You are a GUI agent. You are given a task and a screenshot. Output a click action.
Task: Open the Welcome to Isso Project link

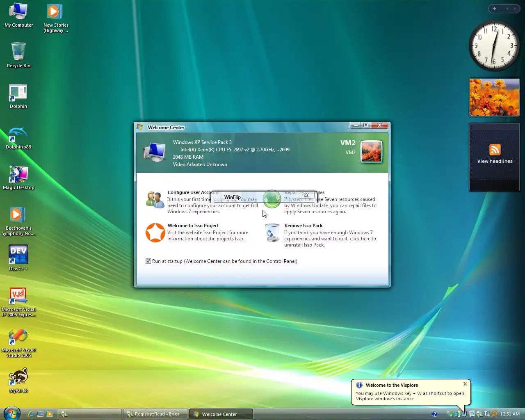(x=193, y=226)
